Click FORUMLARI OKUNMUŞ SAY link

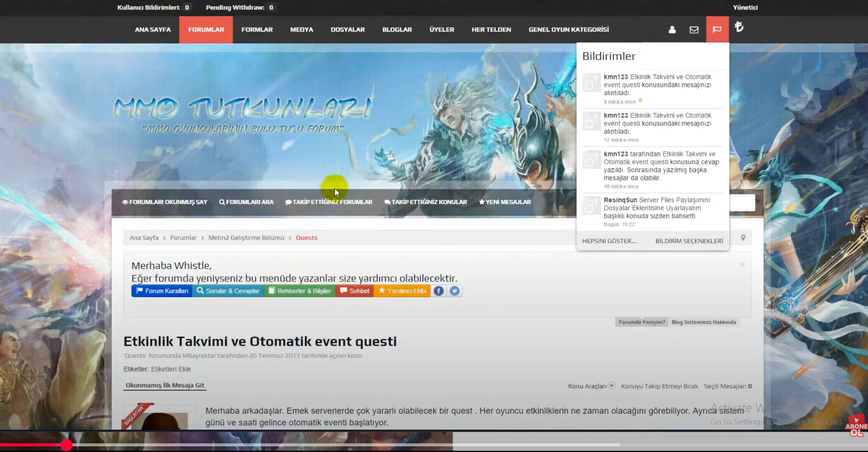click(x=164, y=202)
